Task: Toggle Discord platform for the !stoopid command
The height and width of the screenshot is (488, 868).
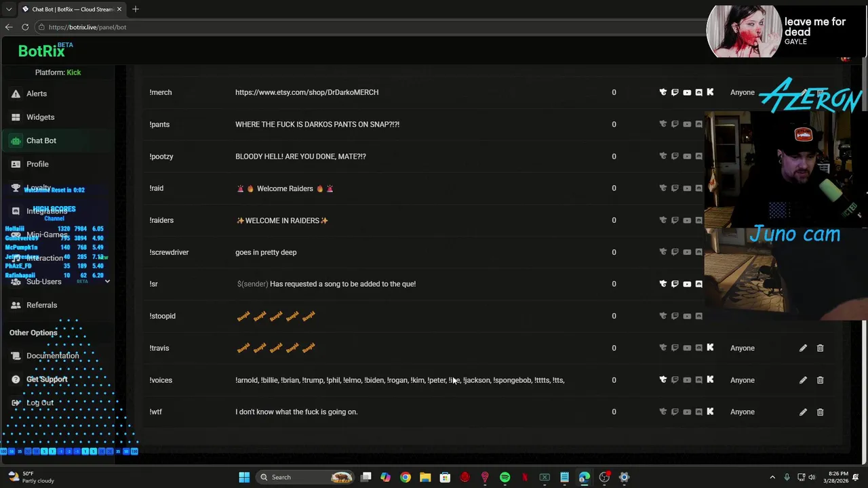Action: [x=698, y=316]
